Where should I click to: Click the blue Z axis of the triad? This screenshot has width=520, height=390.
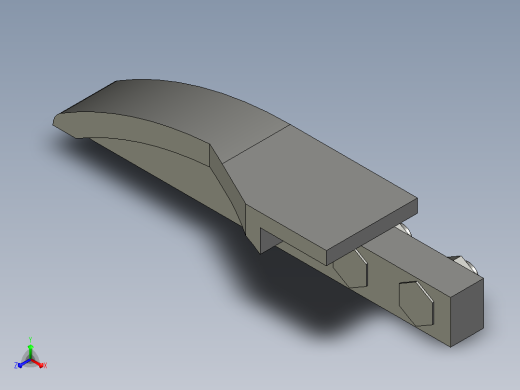pos(22,363)
